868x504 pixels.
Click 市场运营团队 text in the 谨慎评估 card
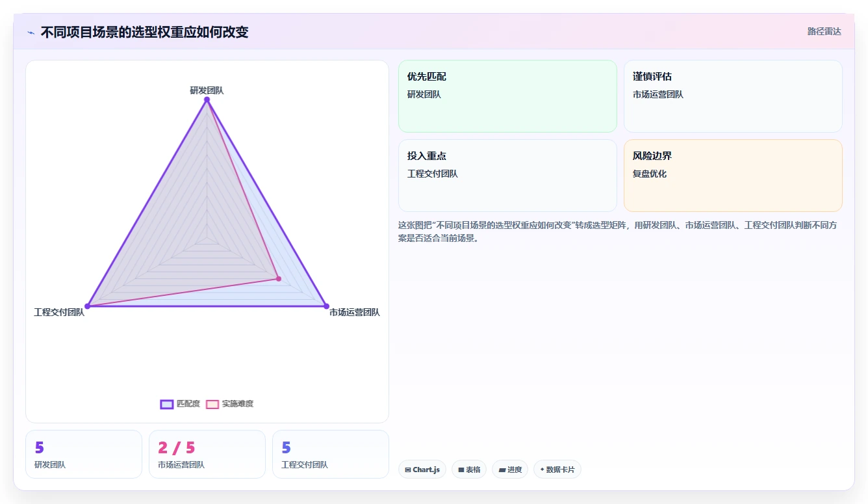tap(658, 94)
